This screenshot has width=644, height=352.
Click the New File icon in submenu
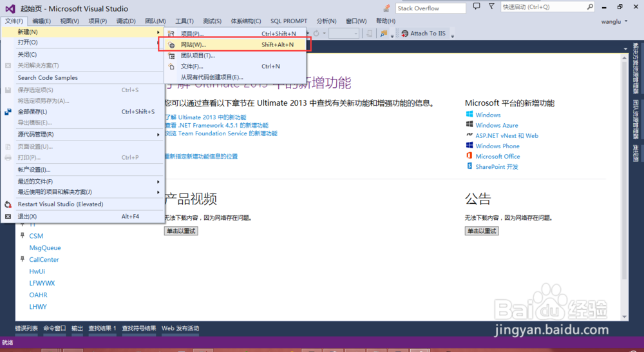[x=172, y=66]
